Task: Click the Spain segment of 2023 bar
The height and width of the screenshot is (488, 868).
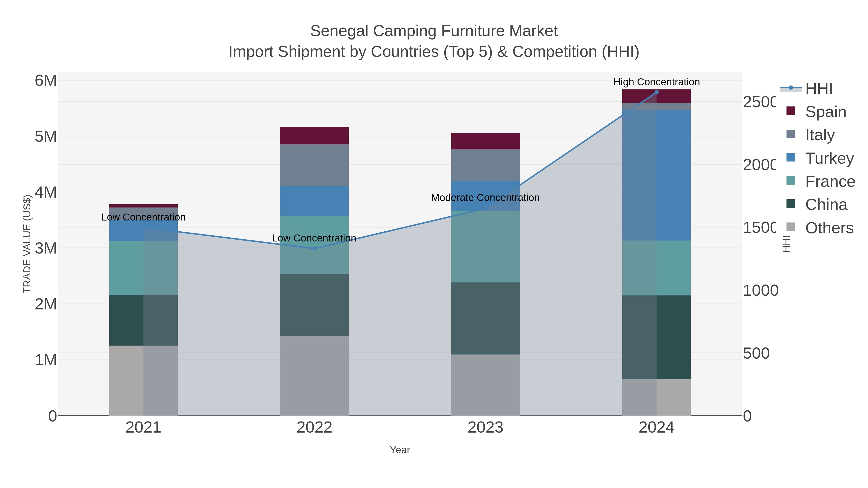Action: click(485, 141)
